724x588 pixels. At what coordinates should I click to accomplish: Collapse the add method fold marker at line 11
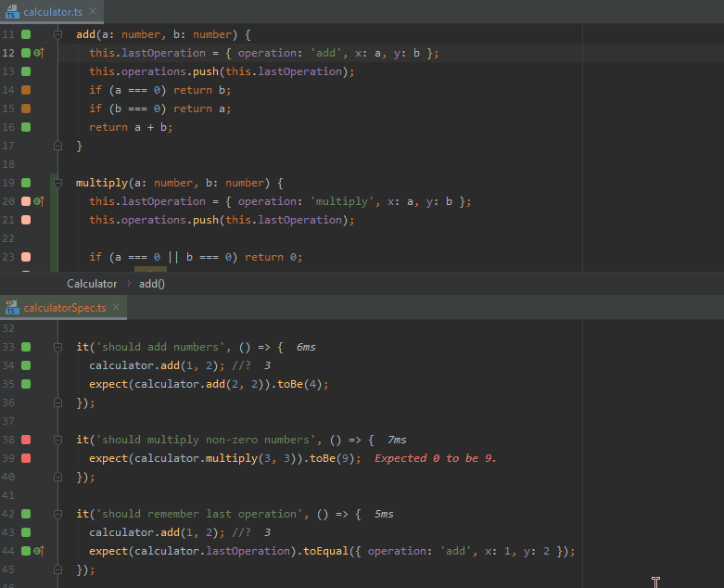(57, 34)
